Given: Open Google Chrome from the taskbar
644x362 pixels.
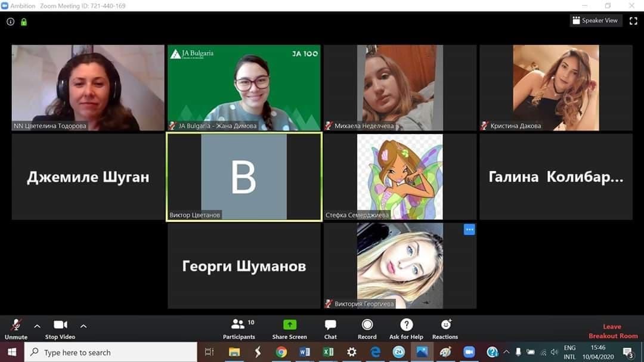Looking at the screenshot, I should click(x=281, y=352).
